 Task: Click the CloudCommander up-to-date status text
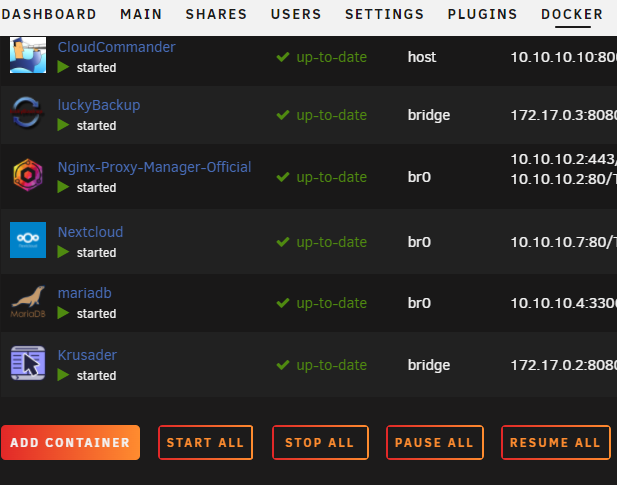(x=332, y=57)
